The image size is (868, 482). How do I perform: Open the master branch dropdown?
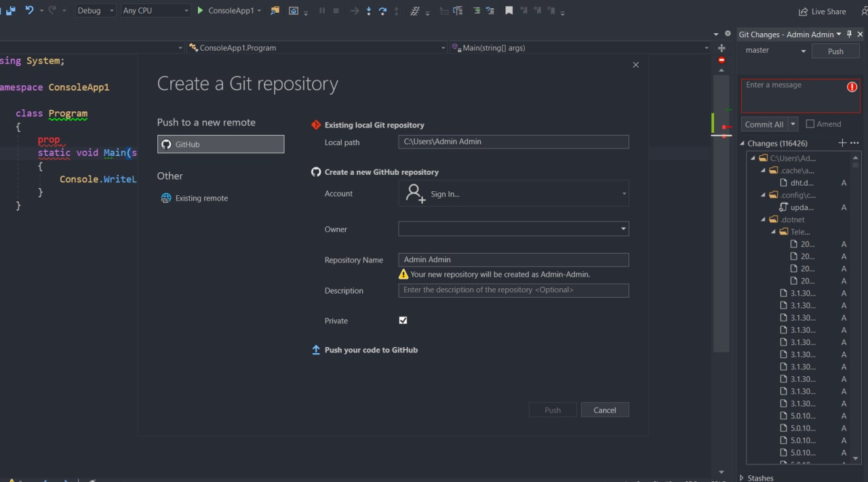point(774,51)
